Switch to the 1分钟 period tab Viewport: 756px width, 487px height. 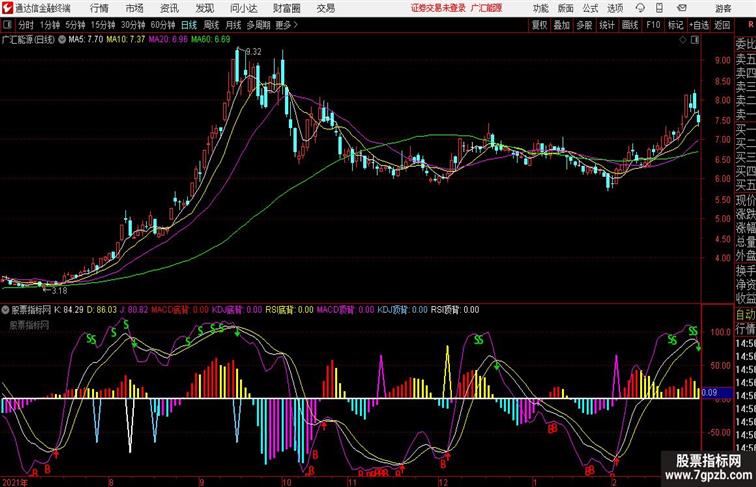pos(50,25)
